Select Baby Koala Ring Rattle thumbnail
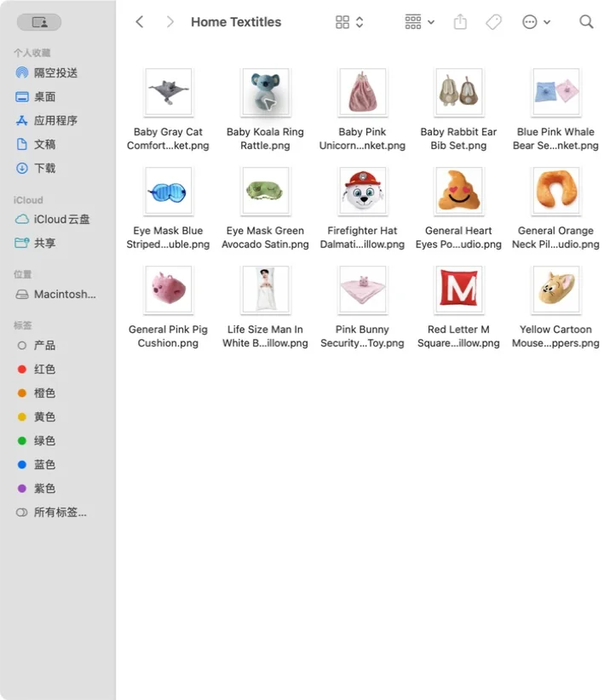Screen dimensions: 610x700 (265, 92)
